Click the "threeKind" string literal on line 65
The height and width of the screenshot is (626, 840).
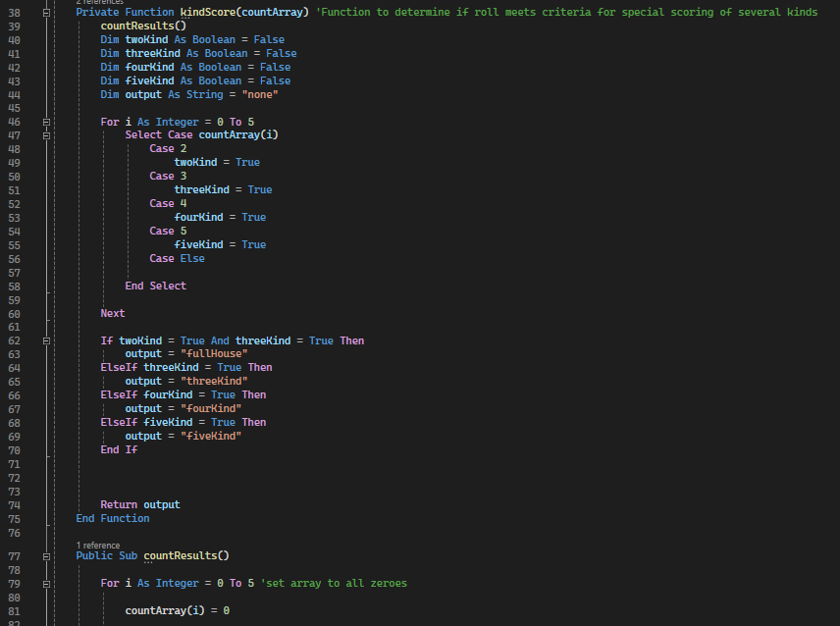click(214, 381)
